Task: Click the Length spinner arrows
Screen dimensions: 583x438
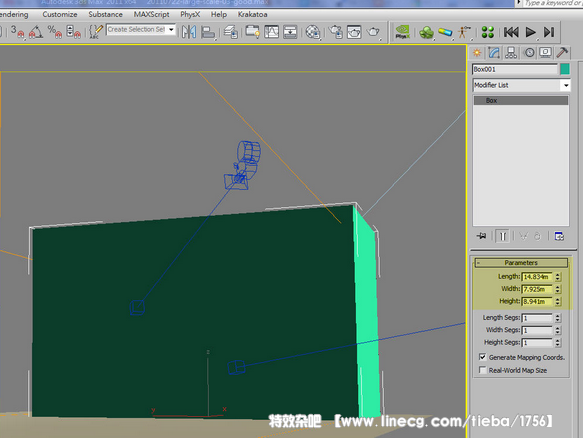Action: coord(557,277)
